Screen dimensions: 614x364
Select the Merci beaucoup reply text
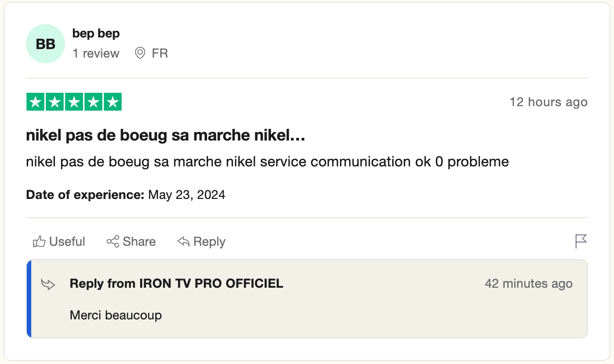pyautogui.click(x=116, y=315)
